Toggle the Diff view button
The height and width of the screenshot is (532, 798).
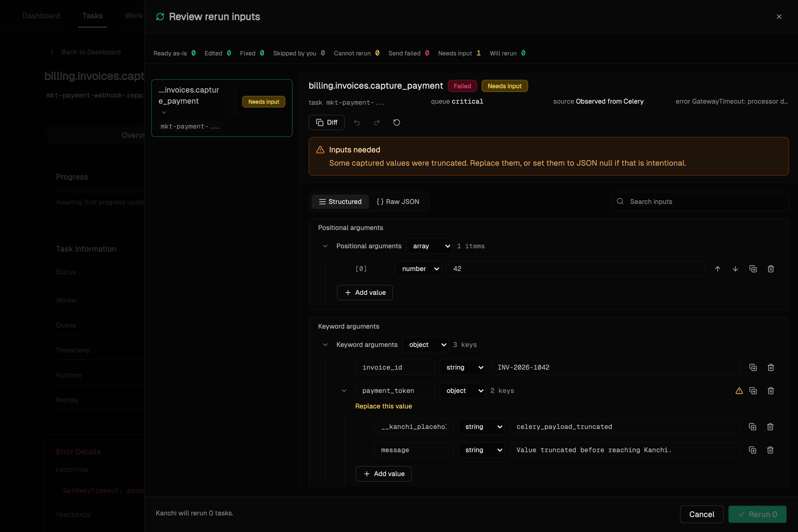click(326, 122)
